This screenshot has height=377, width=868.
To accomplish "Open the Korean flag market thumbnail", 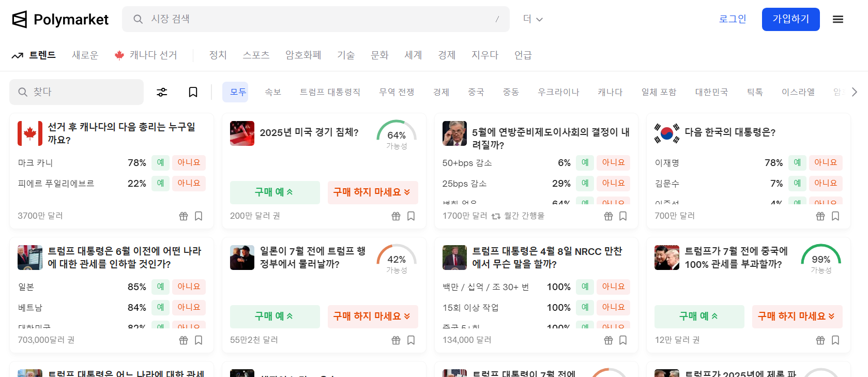I will 667,133.
